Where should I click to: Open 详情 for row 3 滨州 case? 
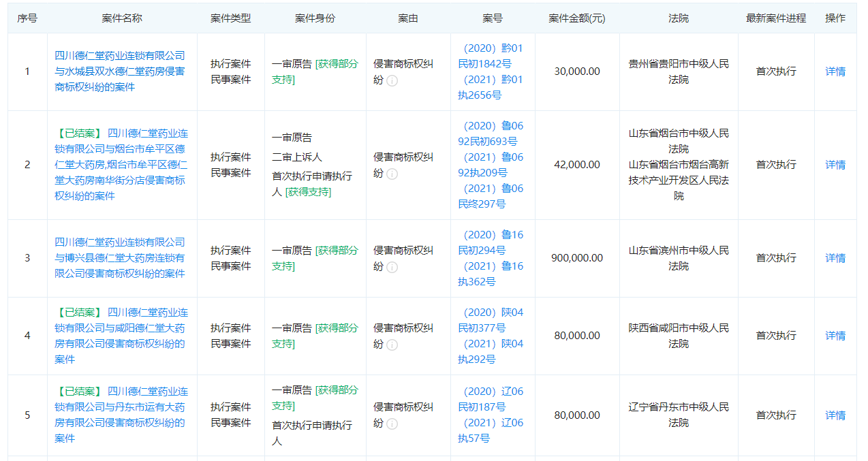pyautogui.click(x=835, y=258)
